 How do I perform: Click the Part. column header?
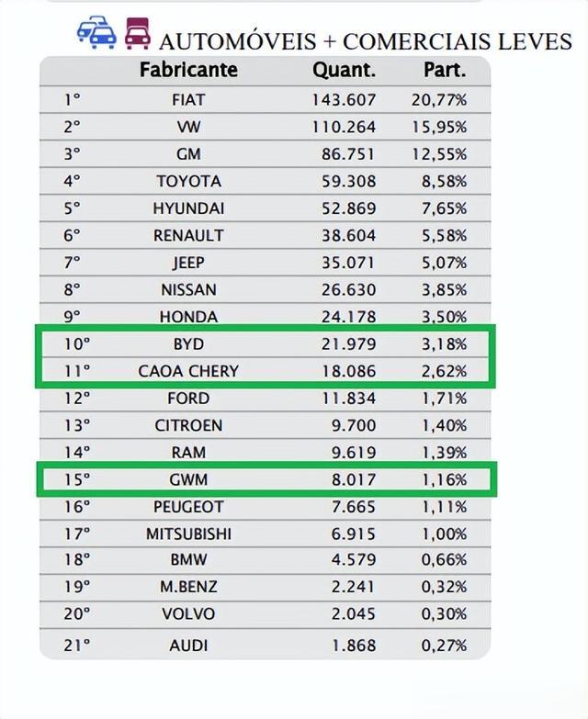click(x=445, y=70)
